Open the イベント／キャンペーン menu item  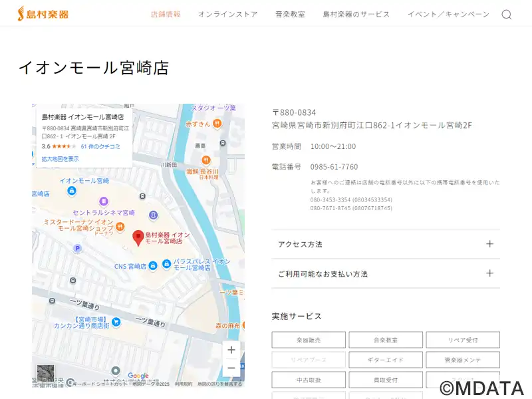[x=448, y=14]
